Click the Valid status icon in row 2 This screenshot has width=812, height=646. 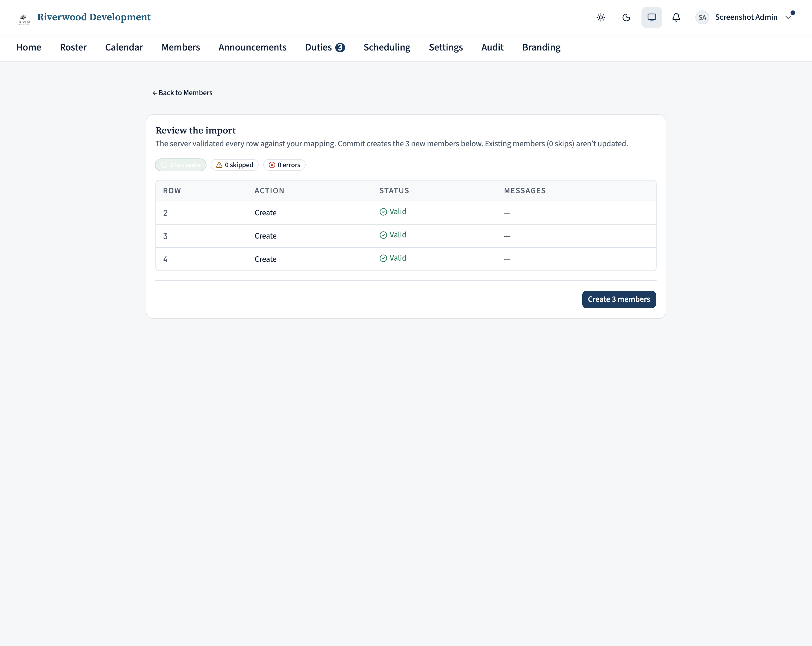point(383,212)
